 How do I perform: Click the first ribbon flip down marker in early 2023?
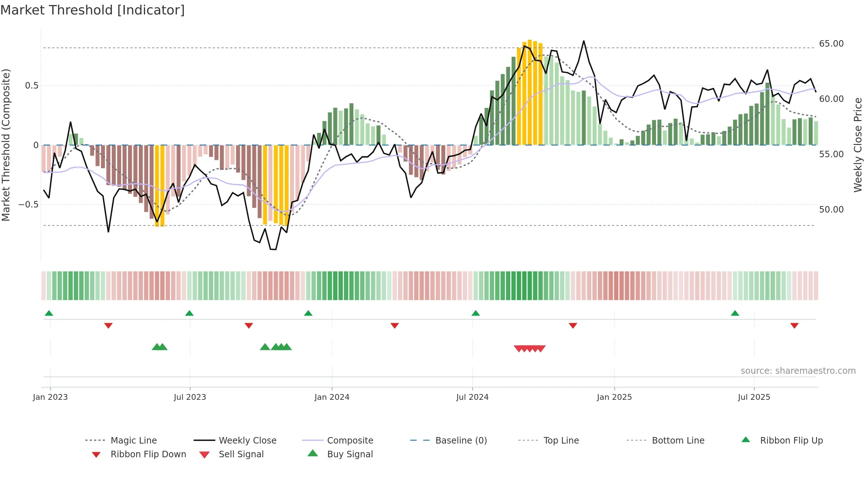pos(108,326)
